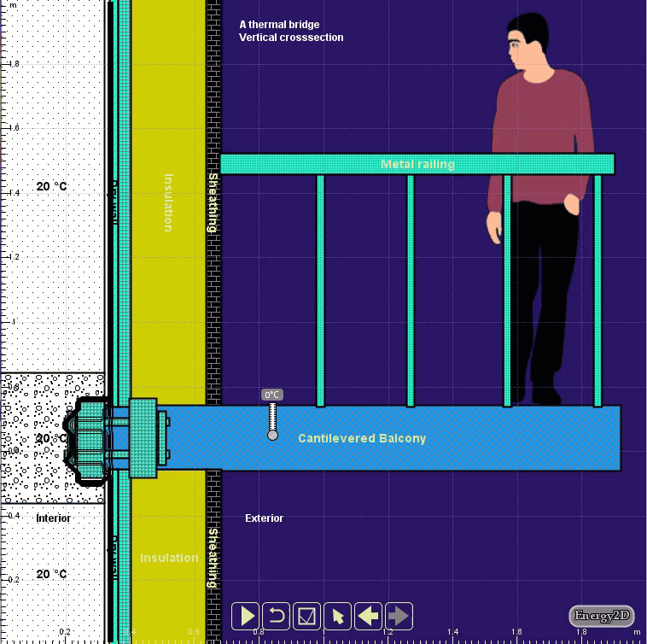Select the Metal railing top bar

point(417,164)
